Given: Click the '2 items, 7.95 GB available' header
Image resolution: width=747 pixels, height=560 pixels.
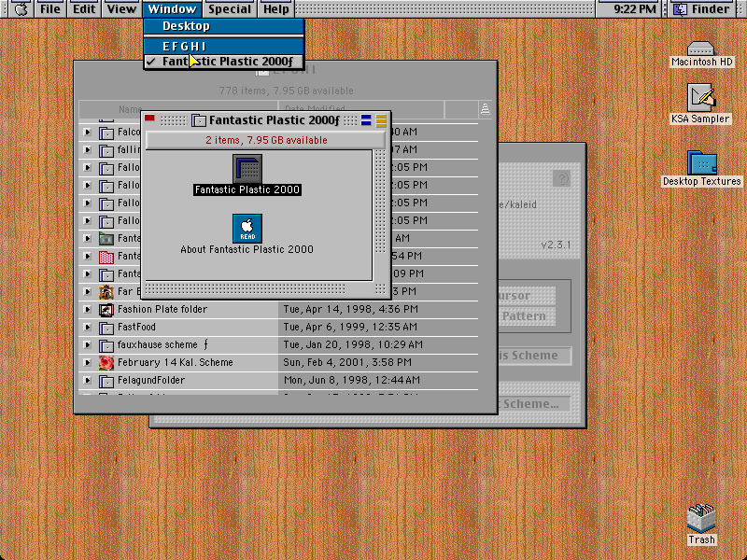Looking at the screenshot, I should [x=266, y=141].
